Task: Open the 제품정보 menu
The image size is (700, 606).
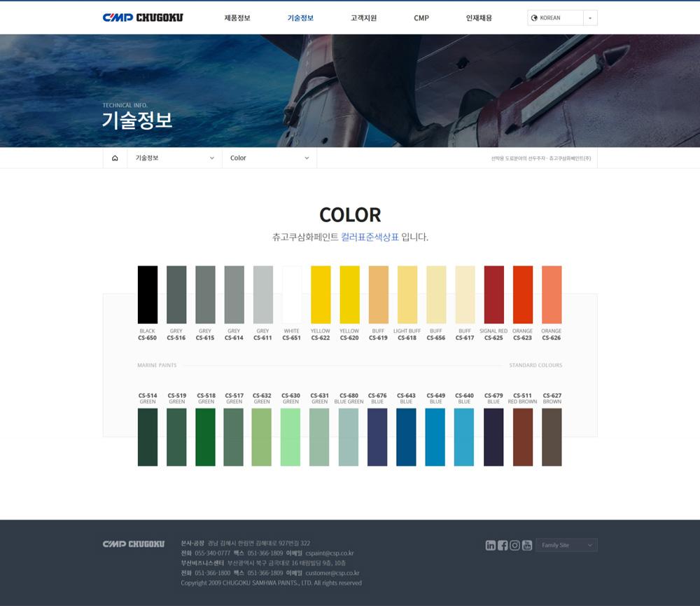Action: tap(237, 18)
